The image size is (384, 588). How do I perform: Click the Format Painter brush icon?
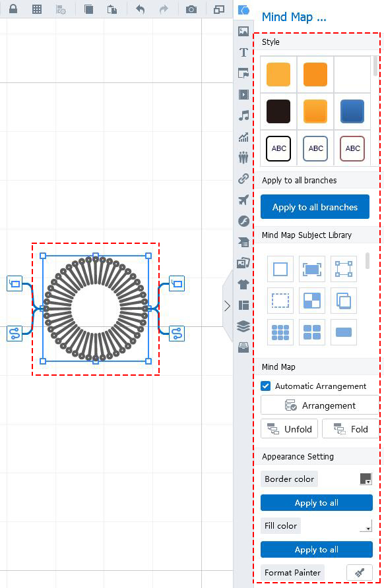tap(359, 572)
